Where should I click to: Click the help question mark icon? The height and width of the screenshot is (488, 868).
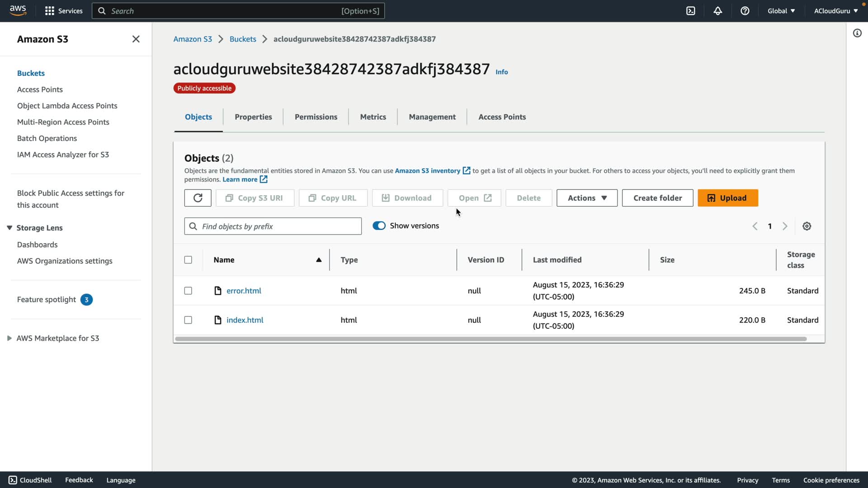[x=745, y=11]
